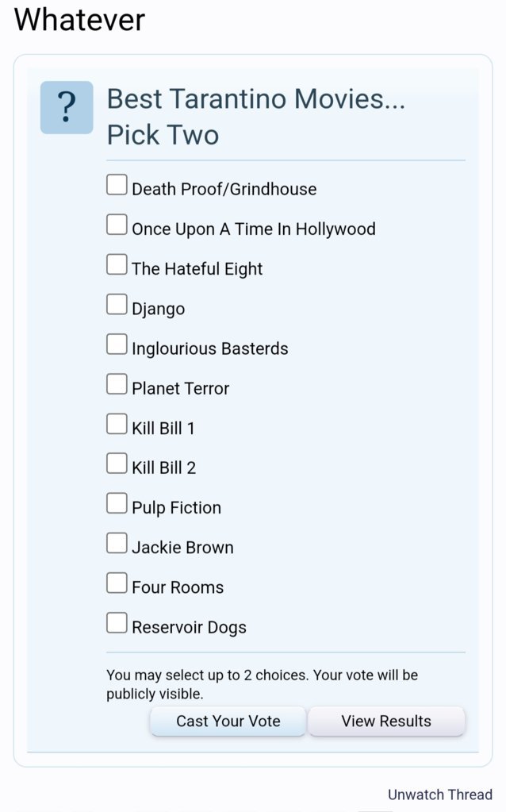Check the Jackie Brown checkbox
The image size is (506, 812).
[x=117, y=543]
